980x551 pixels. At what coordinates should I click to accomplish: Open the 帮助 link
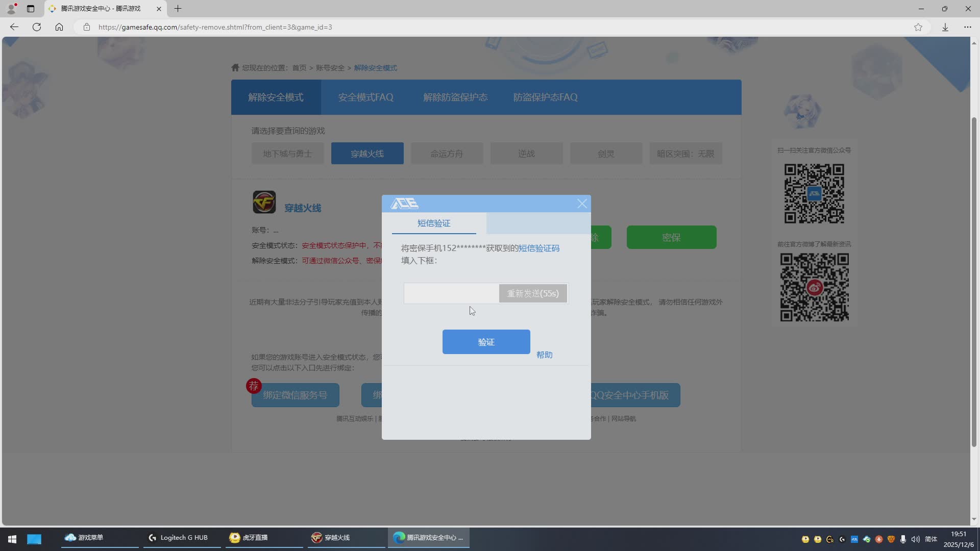tap(544, 355)
